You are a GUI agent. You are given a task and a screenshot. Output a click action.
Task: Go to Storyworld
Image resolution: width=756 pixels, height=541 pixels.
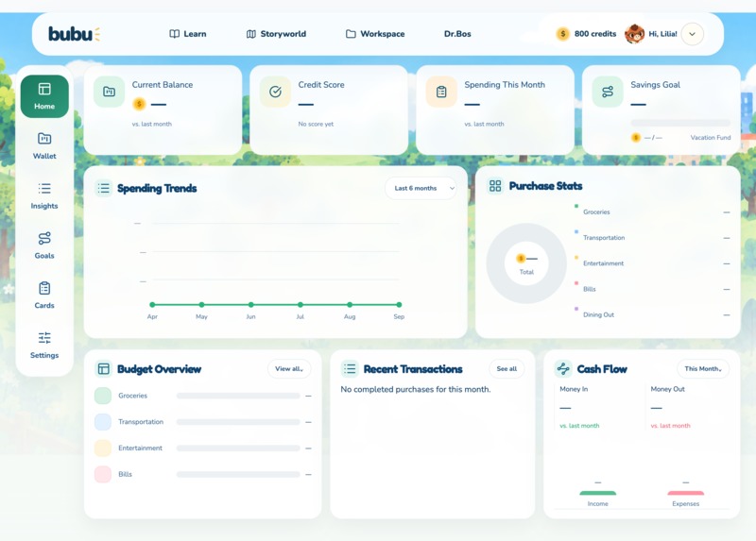pos(276,34)
